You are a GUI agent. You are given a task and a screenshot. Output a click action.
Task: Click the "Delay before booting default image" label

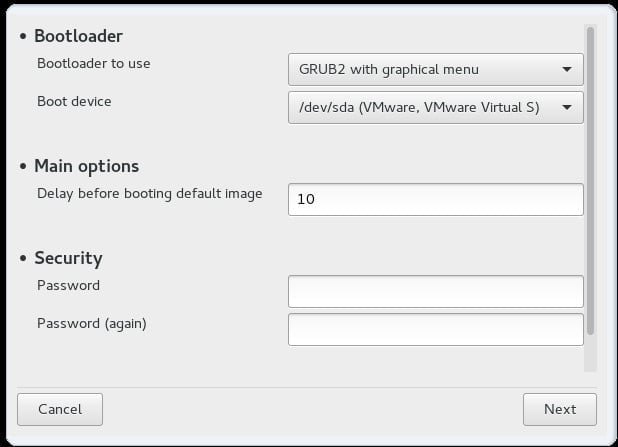coord(149,193)
